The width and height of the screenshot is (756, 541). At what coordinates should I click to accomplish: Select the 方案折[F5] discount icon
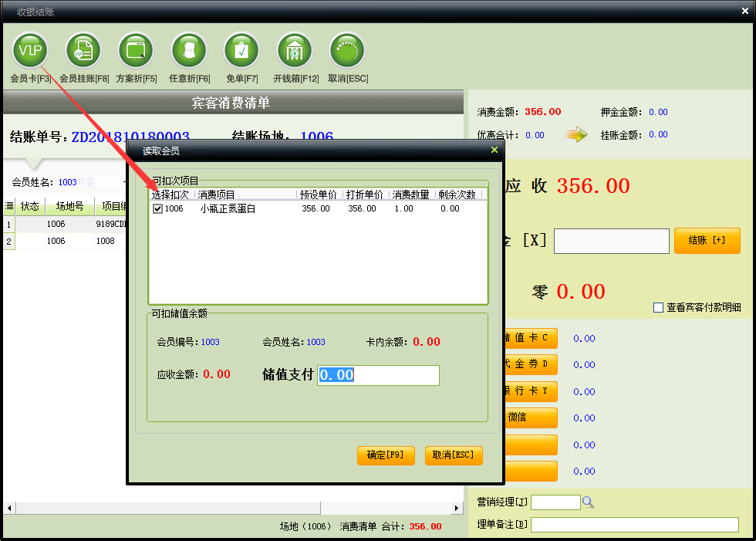coord(136,51)
